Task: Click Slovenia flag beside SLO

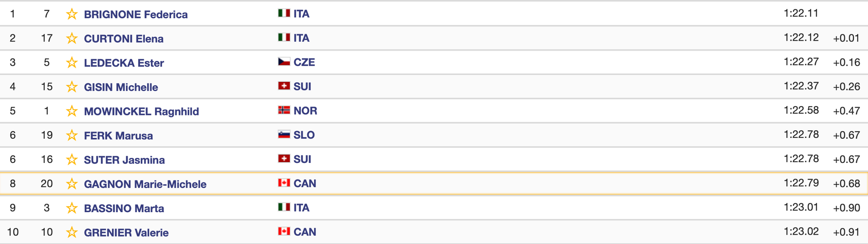Action: [284, 134]
